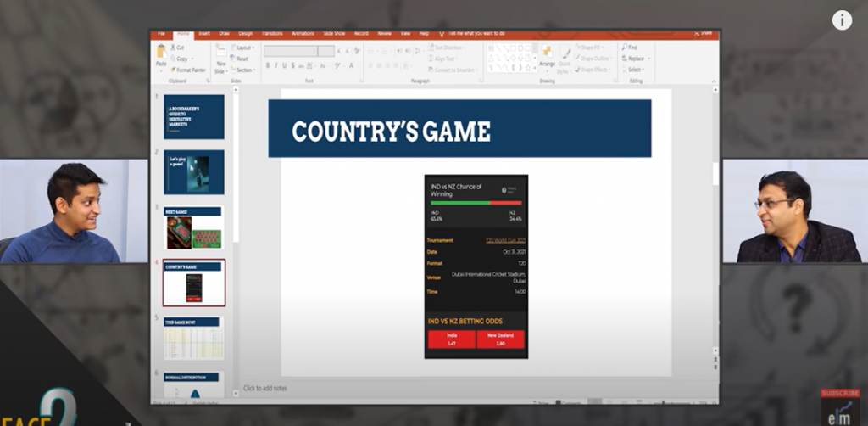
Task: Open the Arrange objects tool
Action: tap(547, 59)
